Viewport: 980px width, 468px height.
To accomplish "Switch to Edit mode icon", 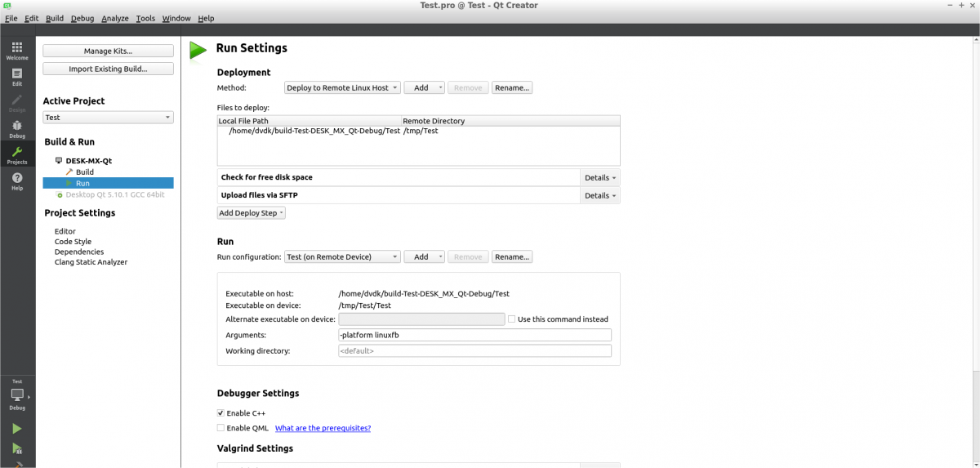I will coord(17,76).
